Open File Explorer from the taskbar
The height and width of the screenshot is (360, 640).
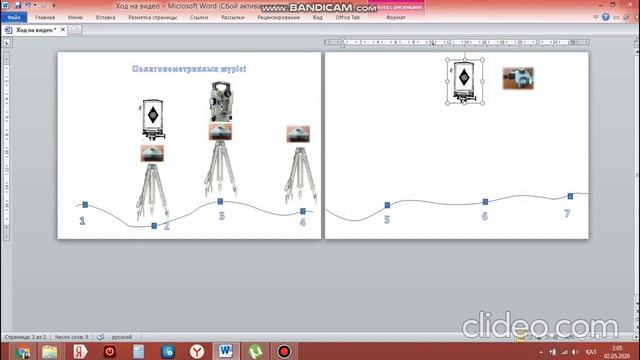(x=50, y=351)
